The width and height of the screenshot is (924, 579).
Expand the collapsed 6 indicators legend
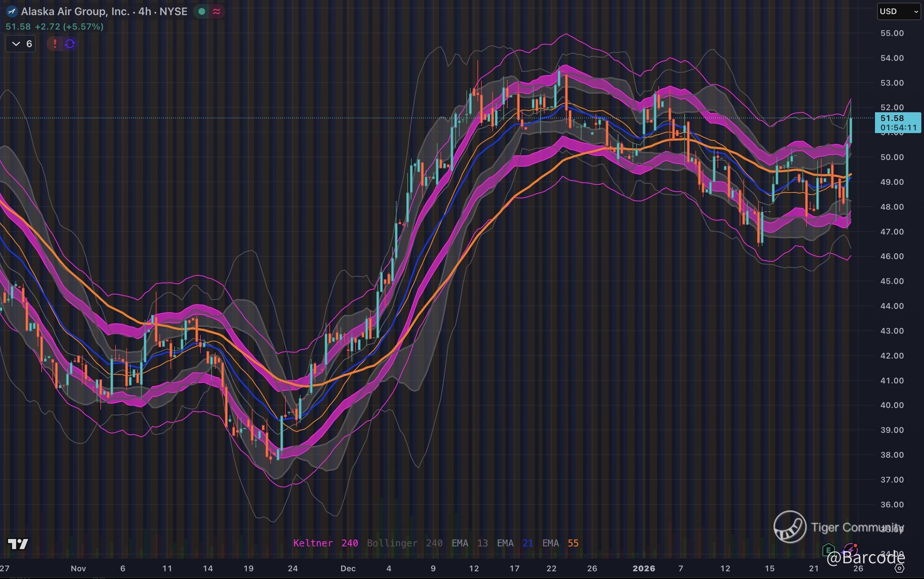[x=21, y=44]
